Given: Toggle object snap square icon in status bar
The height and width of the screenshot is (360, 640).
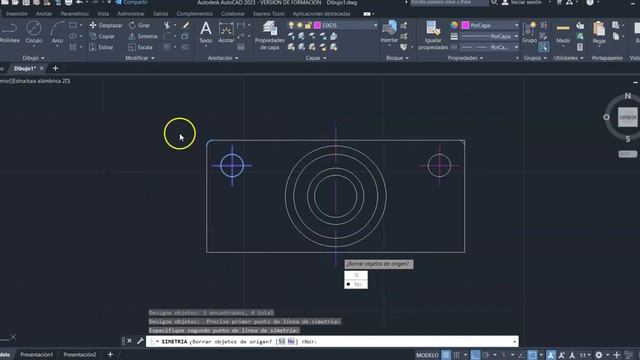Looking at the screenshot, I should pos(532,355).
